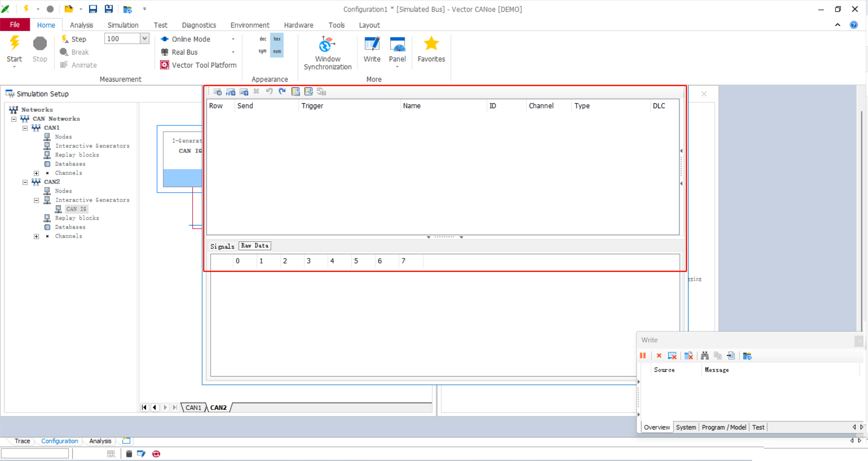Click the IG layout with envelope icon
The width and height of the screenshot is (868, 461).
tap(295, 92)
